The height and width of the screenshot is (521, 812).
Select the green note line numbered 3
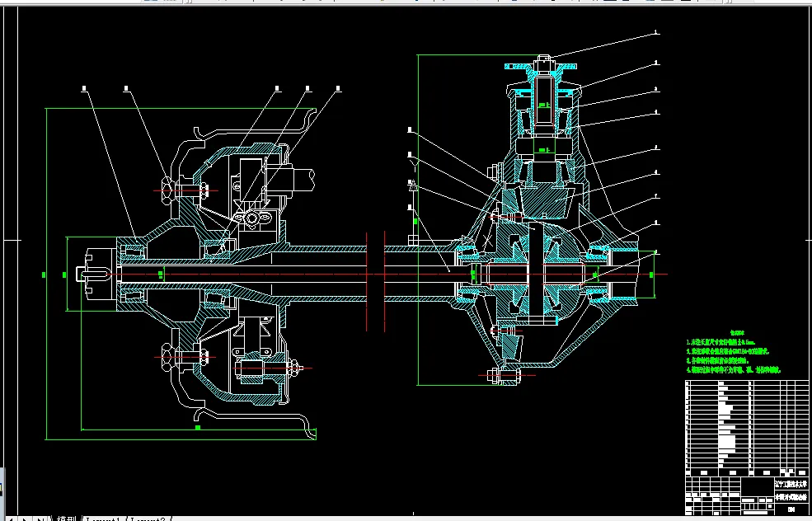point(718,360)
